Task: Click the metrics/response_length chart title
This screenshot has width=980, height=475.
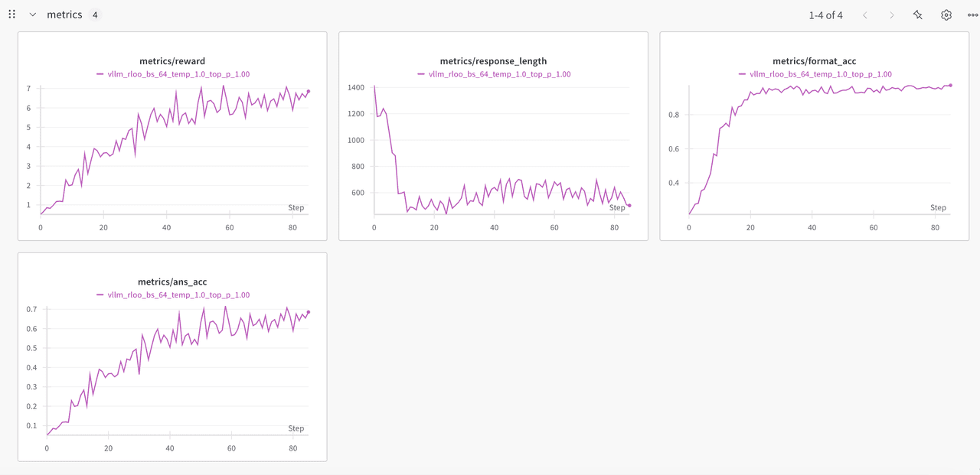Action: pyautogui.click(x=493, y=61)
